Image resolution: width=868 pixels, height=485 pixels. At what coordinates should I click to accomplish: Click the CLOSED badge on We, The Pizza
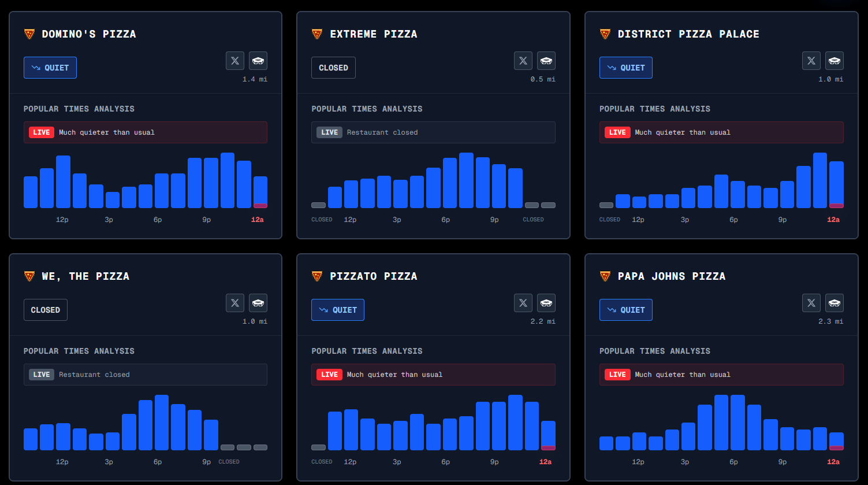coord(46,310)
